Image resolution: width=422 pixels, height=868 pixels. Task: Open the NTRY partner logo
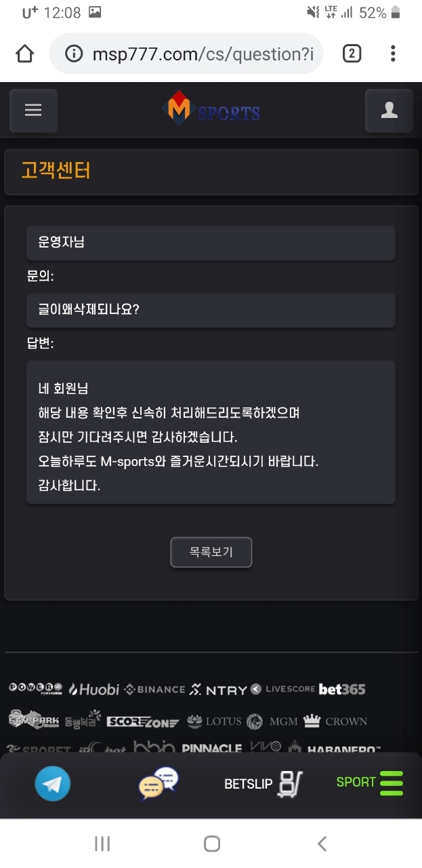point(217,690)
